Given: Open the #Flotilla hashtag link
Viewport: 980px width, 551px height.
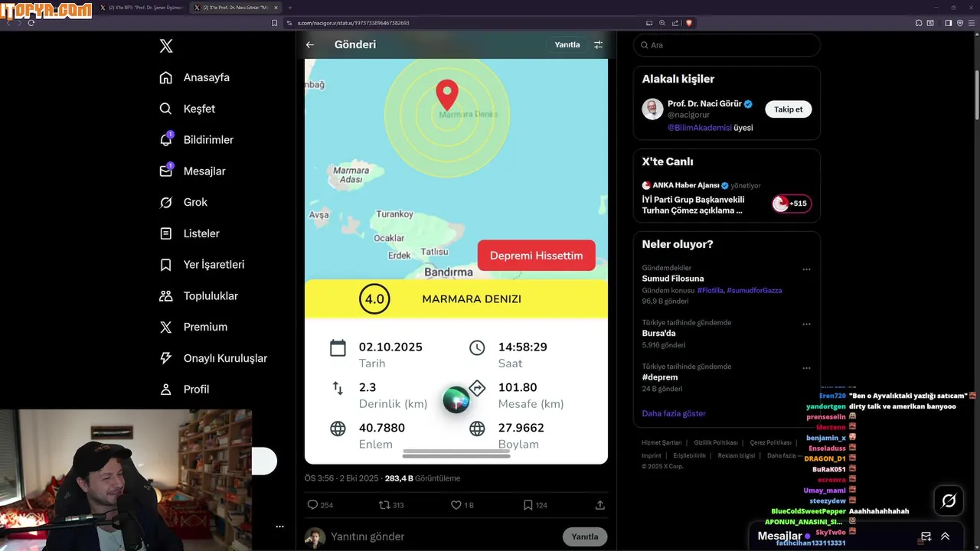Looking at the screenshot, I should (710, 291).
